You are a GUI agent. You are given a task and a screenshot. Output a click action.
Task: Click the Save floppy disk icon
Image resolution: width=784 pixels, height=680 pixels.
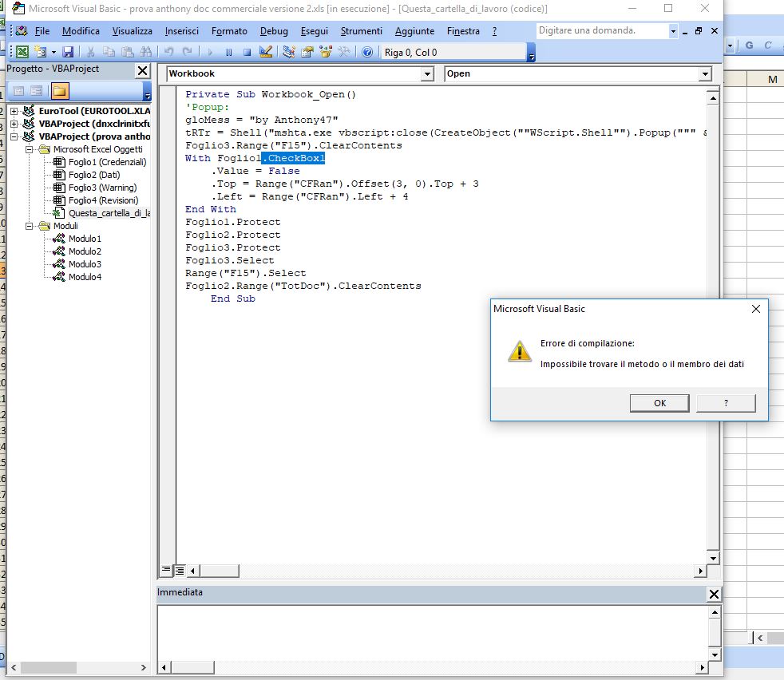click(68, 52)
